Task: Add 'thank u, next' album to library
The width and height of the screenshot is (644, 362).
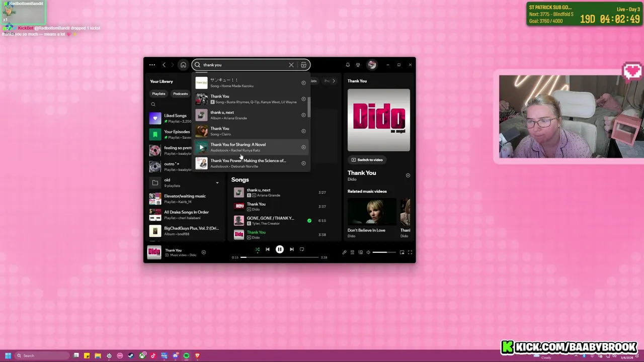Action: (x=303, y=115)
